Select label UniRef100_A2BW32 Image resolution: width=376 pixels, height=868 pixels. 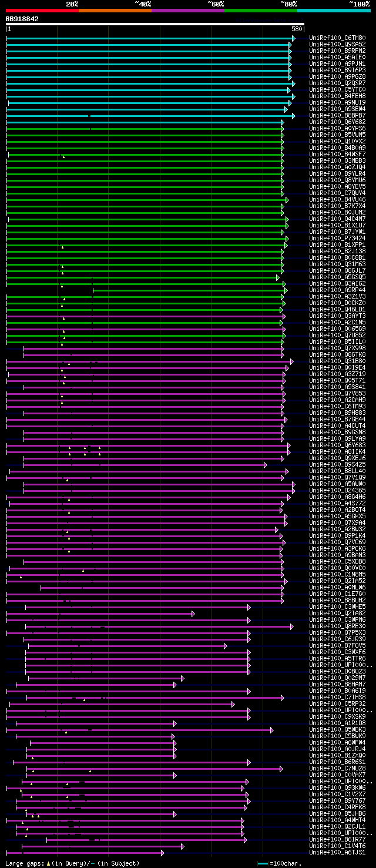coord(337,529)
